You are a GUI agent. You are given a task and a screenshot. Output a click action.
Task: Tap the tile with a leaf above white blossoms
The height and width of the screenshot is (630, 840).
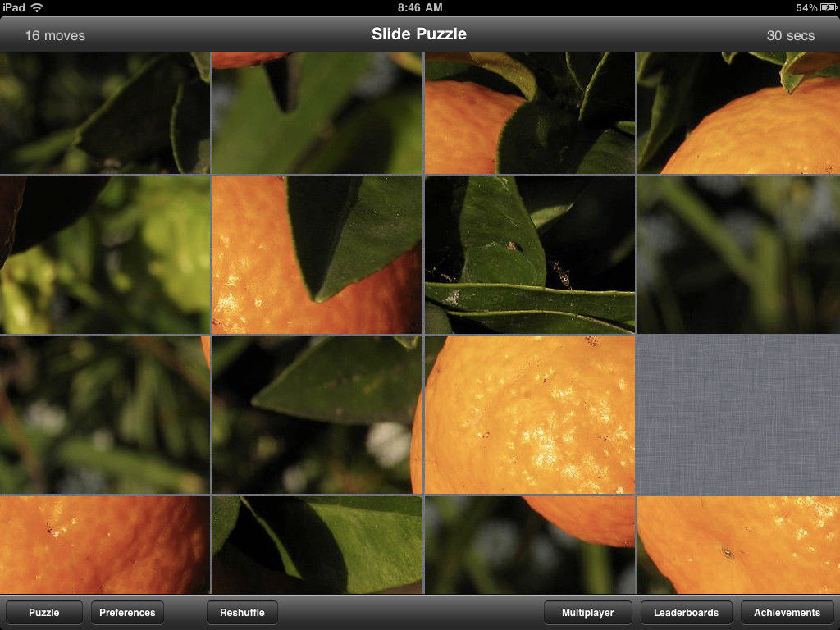pos(317,415)
